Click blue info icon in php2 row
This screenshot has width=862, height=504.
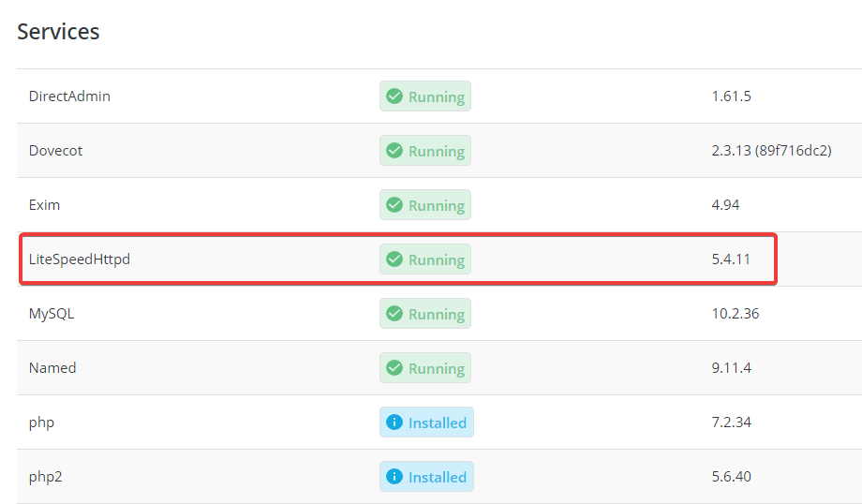point(394,477)
